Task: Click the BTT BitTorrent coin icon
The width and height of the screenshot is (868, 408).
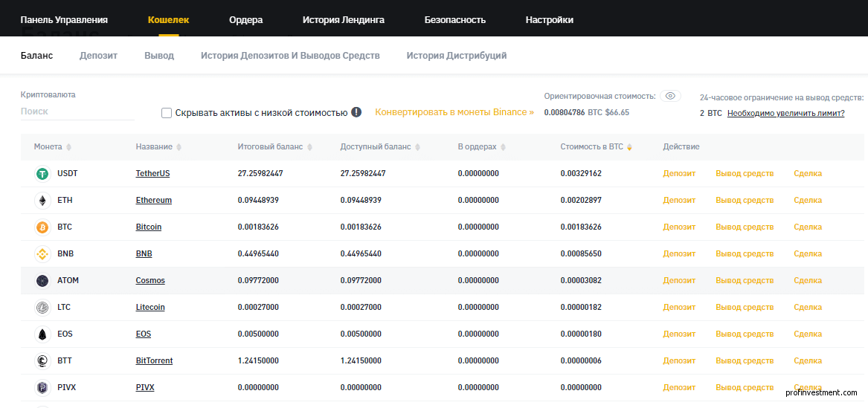Action: click(x=42, y=361)
